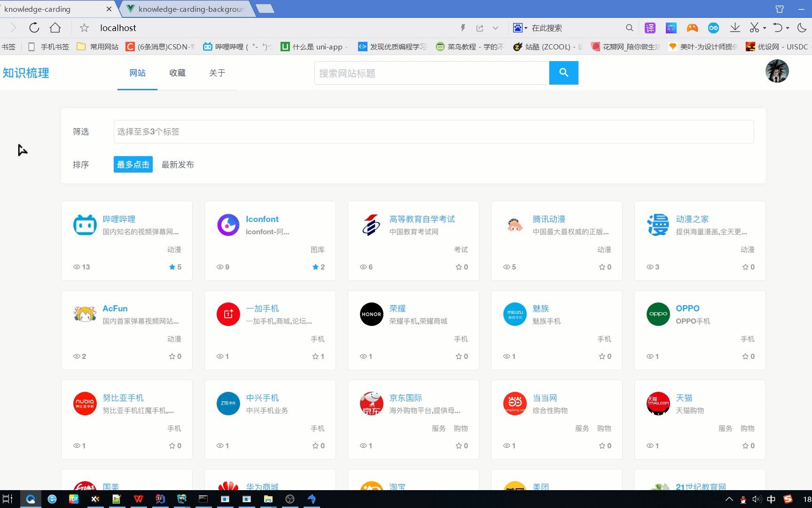
Task: Open the downloads icon in toolbar
Action: pyautogui.click(x=735, y=28)
